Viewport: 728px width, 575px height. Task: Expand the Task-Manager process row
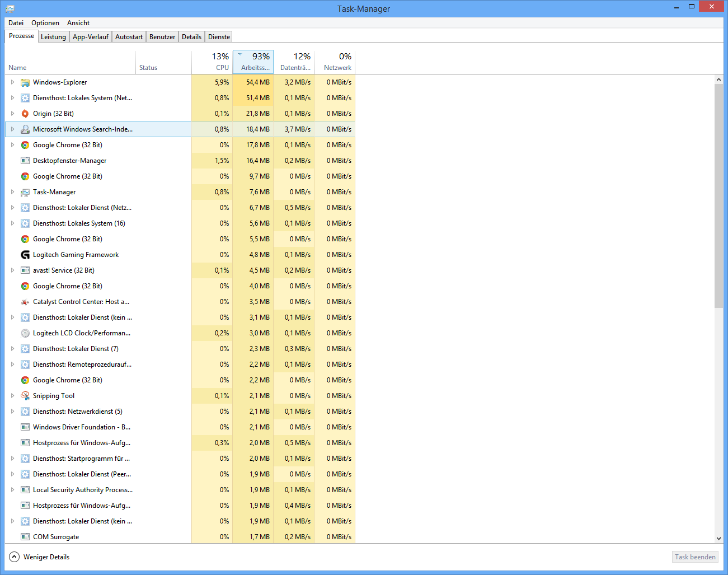click(x=12, y=192)
